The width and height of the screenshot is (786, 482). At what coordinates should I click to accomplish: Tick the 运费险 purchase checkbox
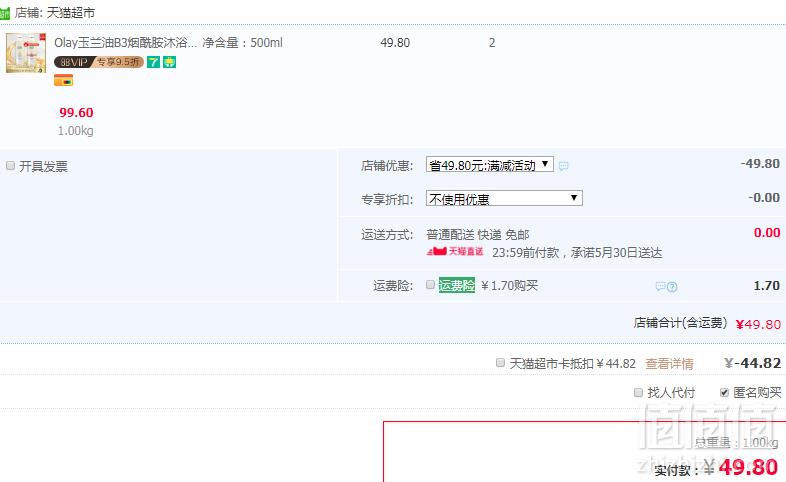coord(430,285)
